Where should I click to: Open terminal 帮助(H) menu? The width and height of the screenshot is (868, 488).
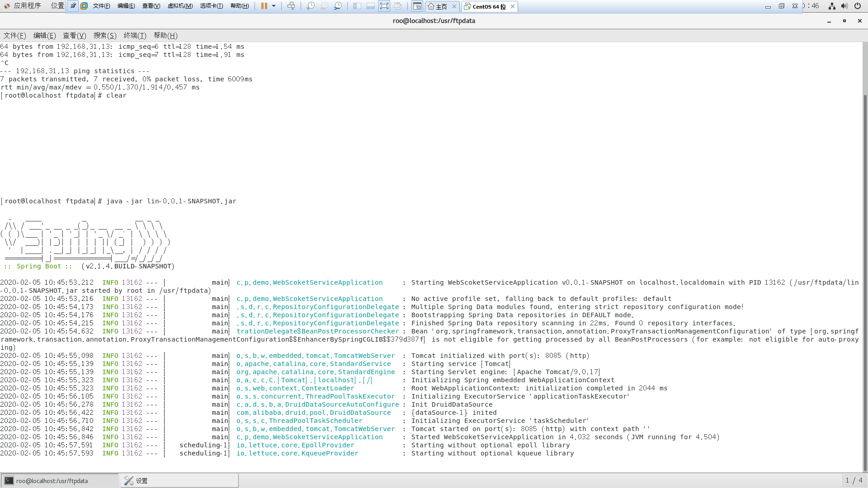tap(165, 35)
